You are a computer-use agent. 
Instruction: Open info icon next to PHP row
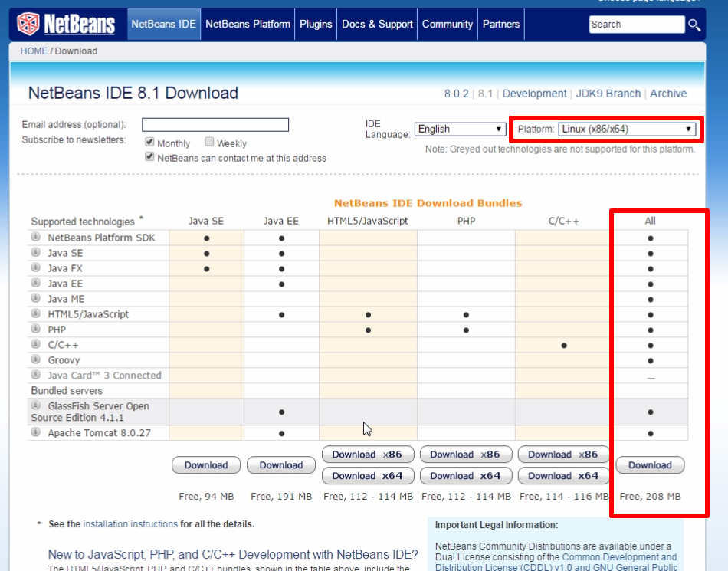36,329
